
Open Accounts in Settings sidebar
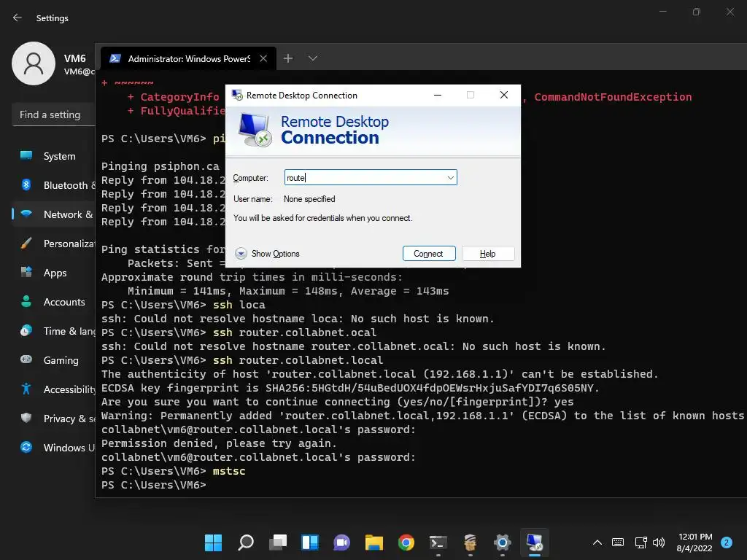(53, 302)
